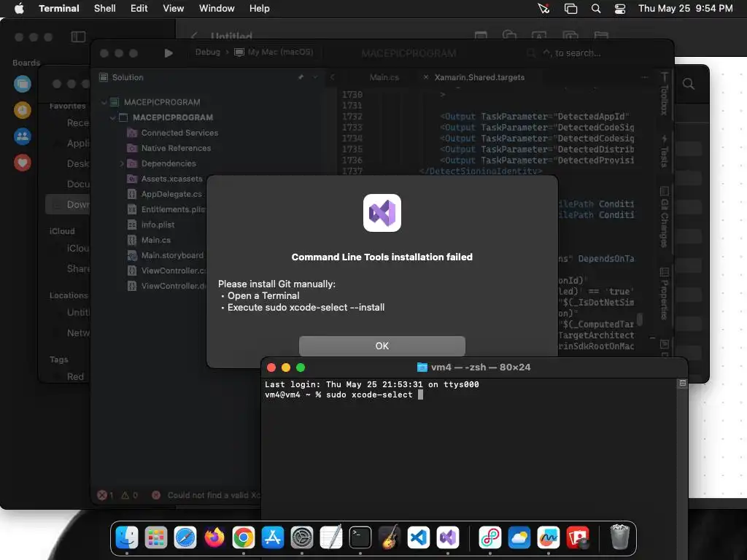
Task: Open the Tests side panel
Action: [664, 152]
